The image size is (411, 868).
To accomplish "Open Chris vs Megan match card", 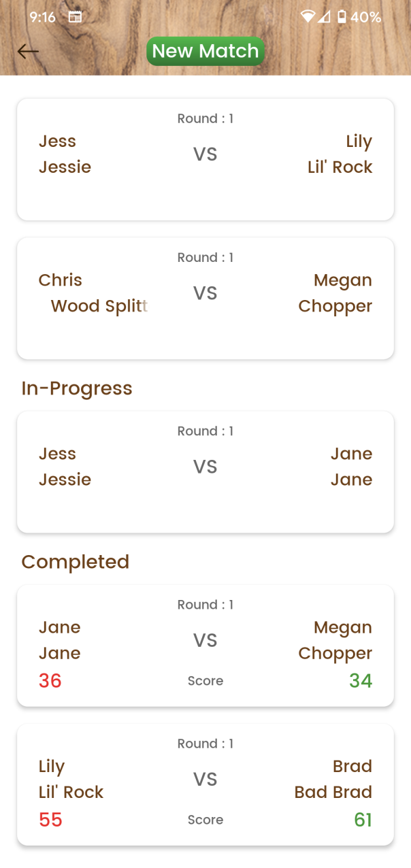I will (x=205, y=298).
